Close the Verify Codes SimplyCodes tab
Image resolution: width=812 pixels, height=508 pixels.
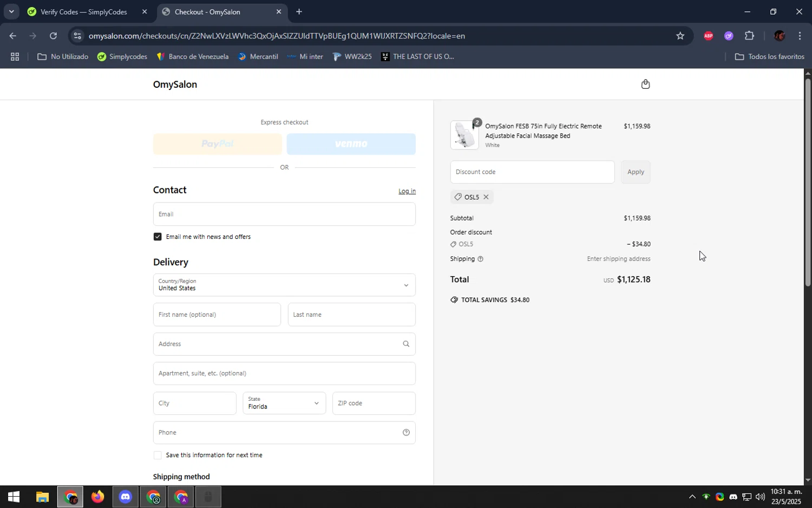click(x=145, y=11)
